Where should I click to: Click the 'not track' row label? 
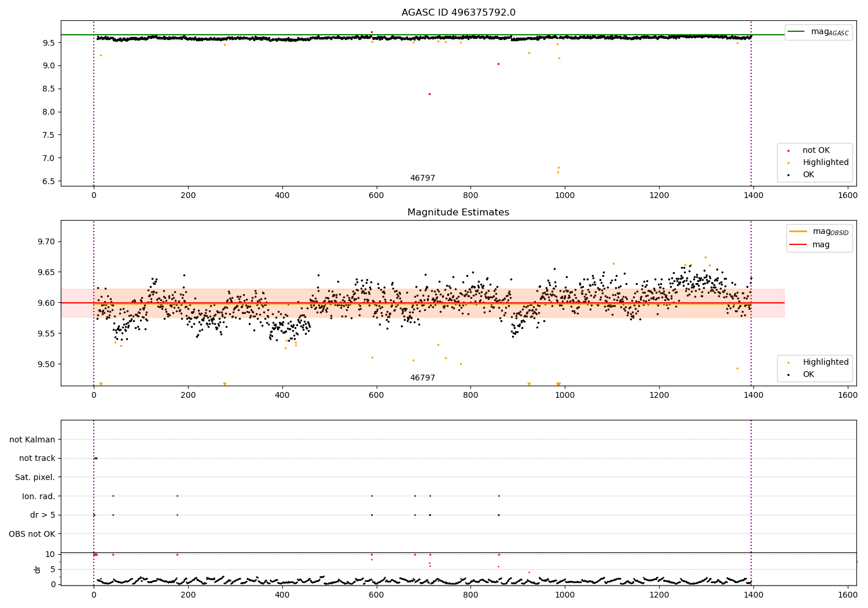tap(37, 459)
